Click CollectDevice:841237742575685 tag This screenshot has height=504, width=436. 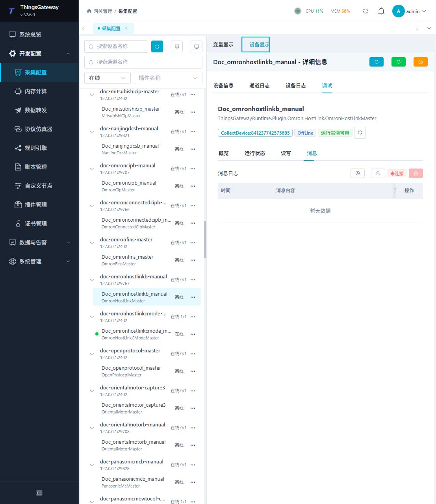point(255,133)
